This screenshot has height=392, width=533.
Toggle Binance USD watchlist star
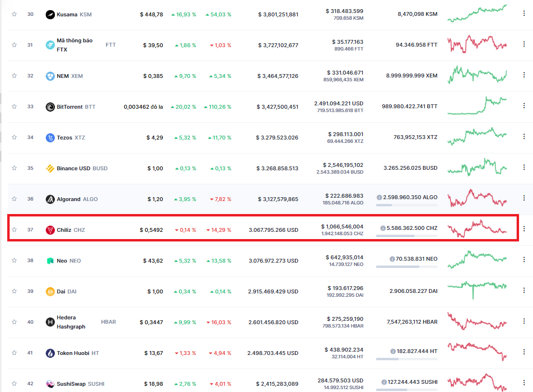tap(14, 168)
